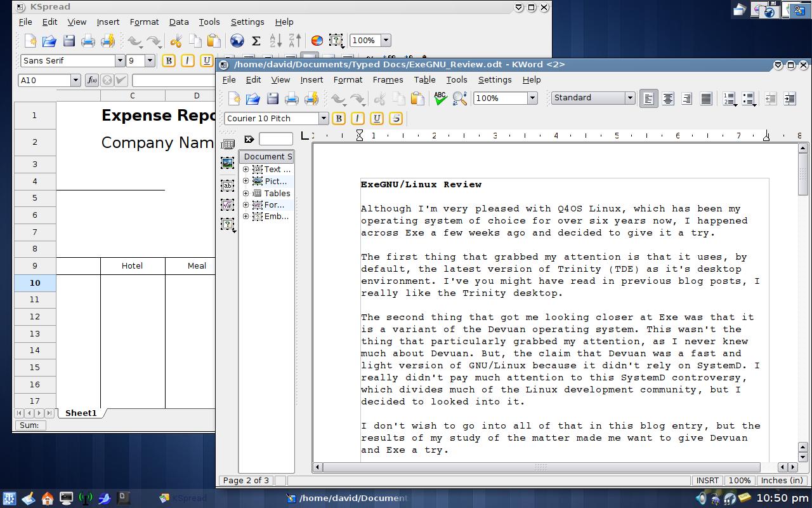812x508 pixels.
Task: Open the Table menu in KWord
Action: 424,79
